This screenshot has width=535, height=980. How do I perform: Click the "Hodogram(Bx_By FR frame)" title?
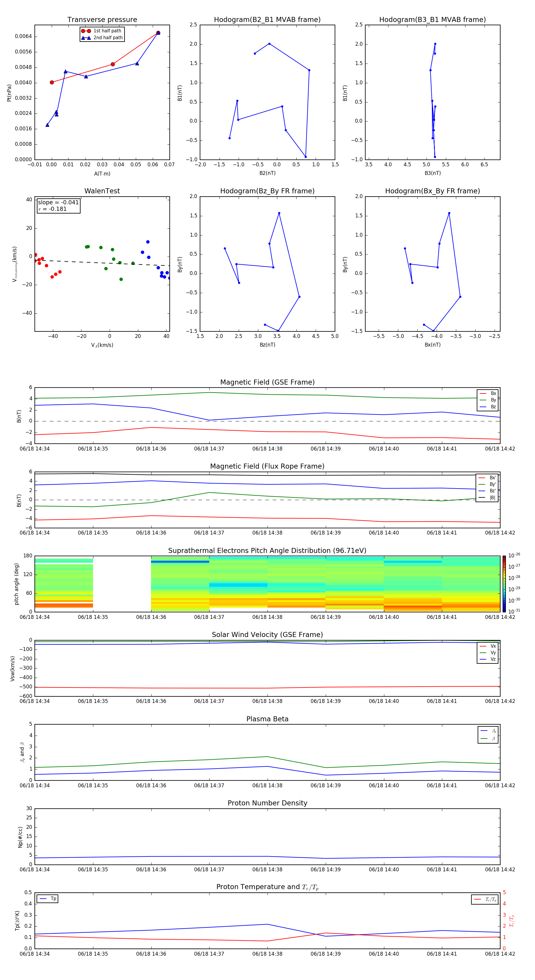pos(432,191)
